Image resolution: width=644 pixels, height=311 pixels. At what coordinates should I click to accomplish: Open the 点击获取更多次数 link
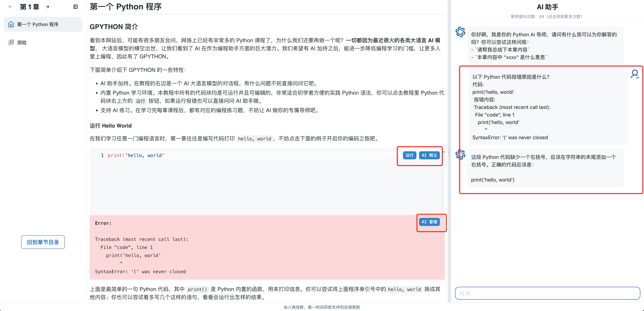[x=565, y=17]
